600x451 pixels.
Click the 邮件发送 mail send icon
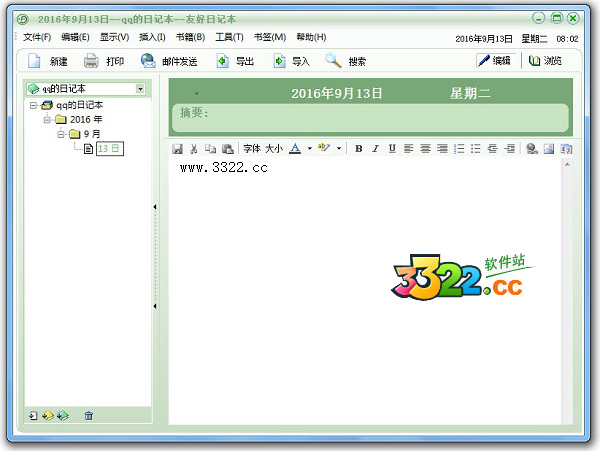click(148, 61)
